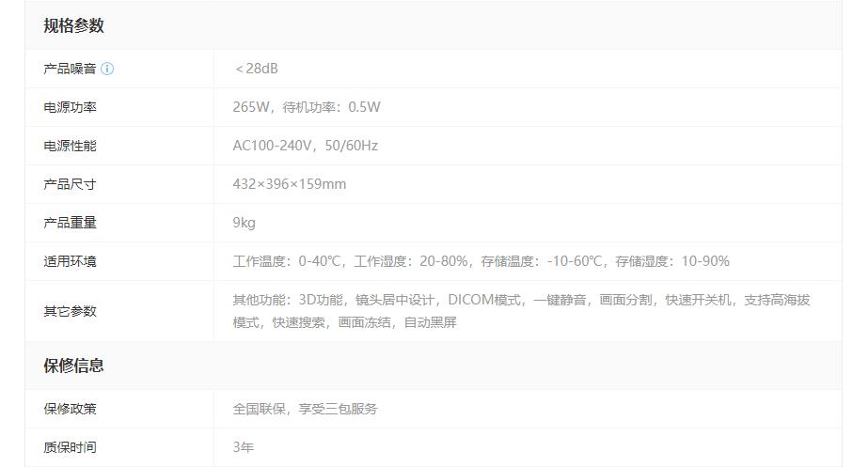Select the 规格参数 section header
This screenshot has width=868, height=467.
(73, 25)
